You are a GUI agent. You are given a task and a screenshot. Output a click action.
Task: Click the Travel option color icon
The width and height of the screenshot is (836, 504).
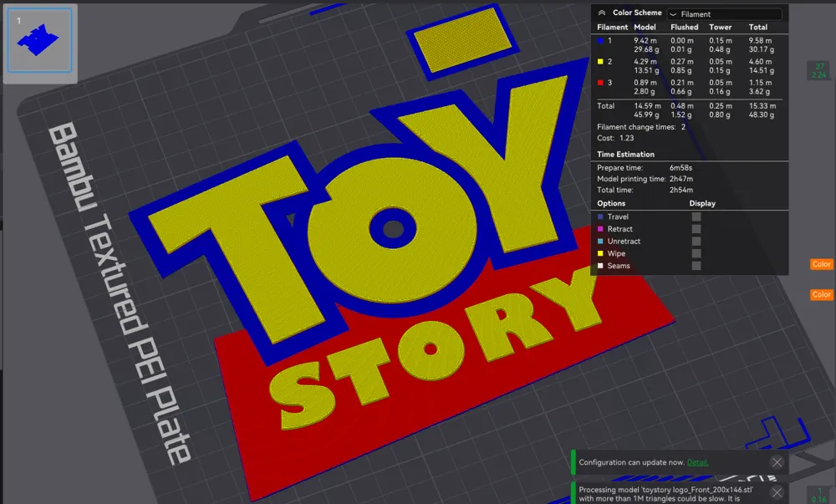(x=600, y=216)
